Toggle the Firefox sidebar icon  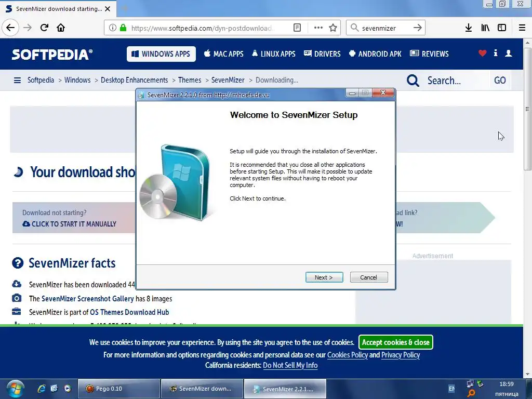[x=502, y=28]
